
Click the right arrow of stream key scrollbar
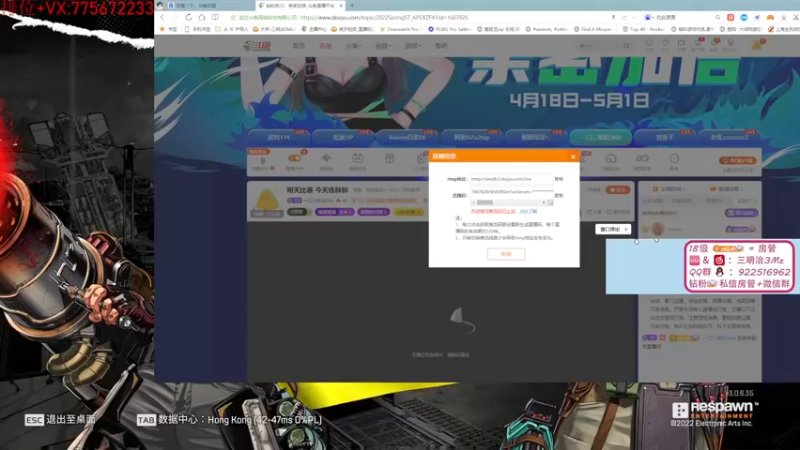(544, 203)
